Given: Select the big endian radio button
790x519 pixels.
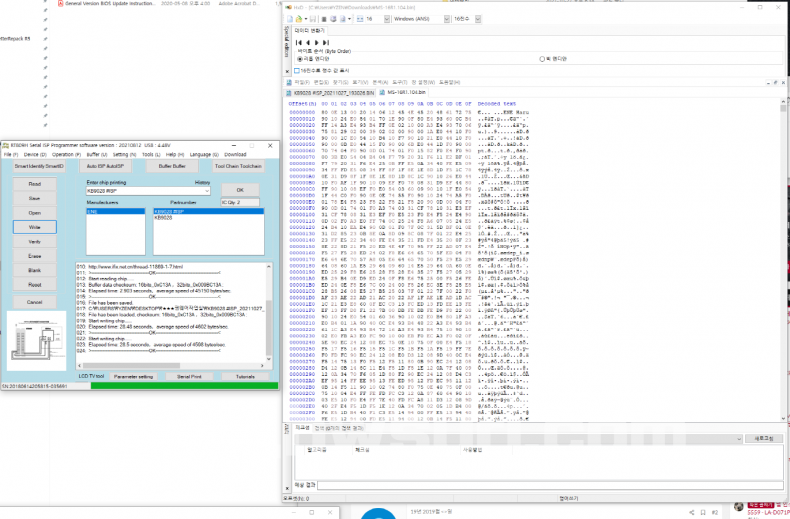Looking at the screenshot, I should click(x=541, y=59).
